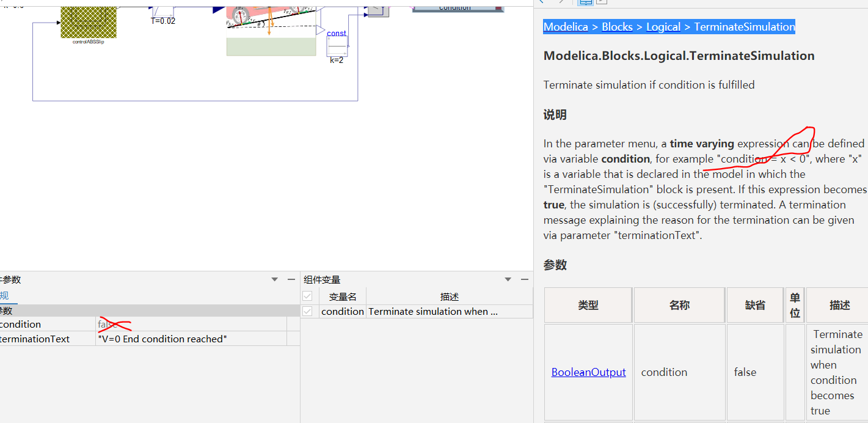Click the 变量名 column header
The width and height of the screenshot is (868, 423).
coord(343,296)
